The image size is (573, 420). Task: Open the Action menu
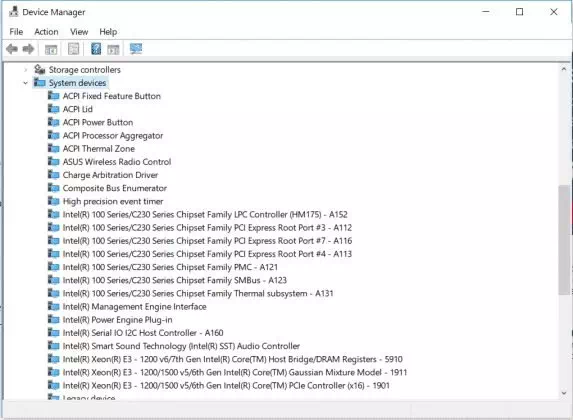click(46, 32)
